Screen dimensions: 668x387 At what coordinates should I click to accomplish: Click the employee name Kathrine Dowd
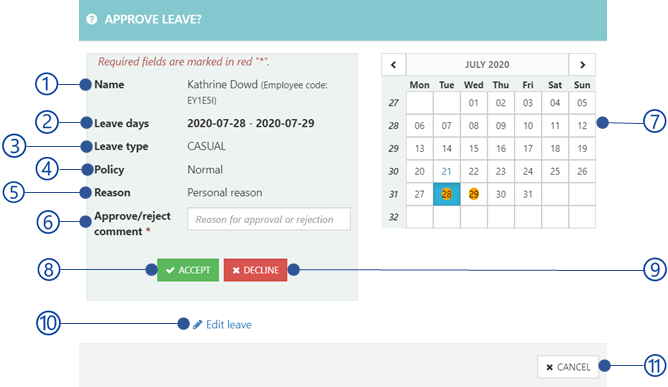coord(222,84)
